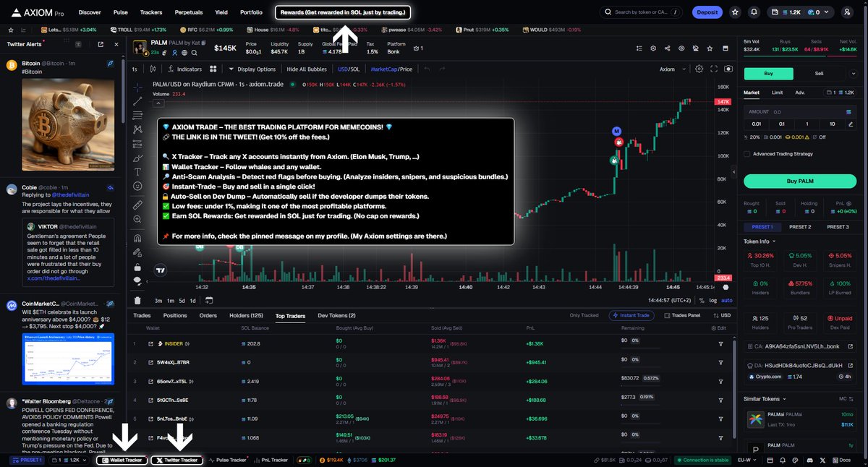Screen dimensions: 868x467
Task: Toggle the auto scale on the chart
Action: (x=727, y=300)
